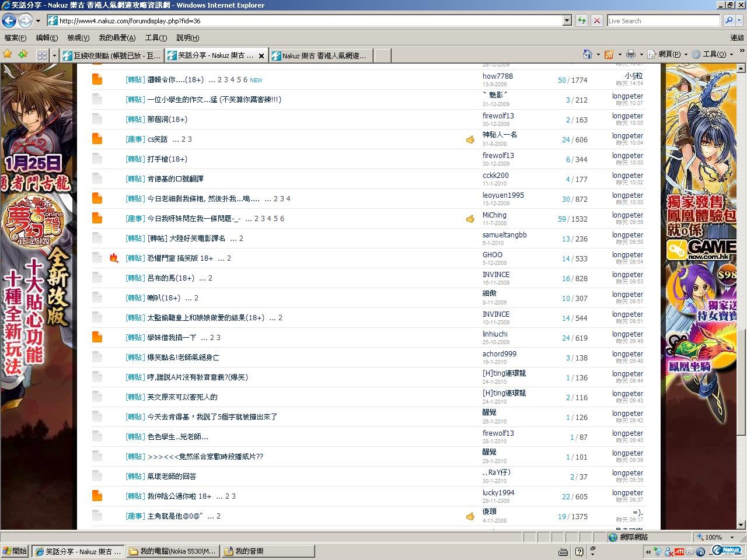
Task: Close the active 笑話分享 tab
Action: pyautogui.click(x=261, y=56)
